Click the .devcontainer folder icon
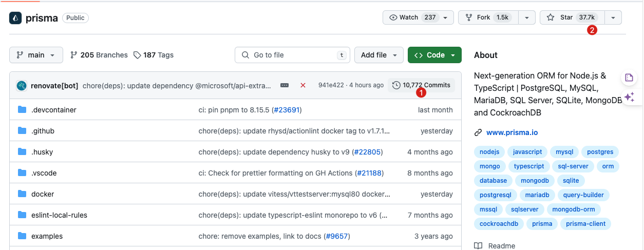This screenshot has width=644, height=250. (22, 110)
